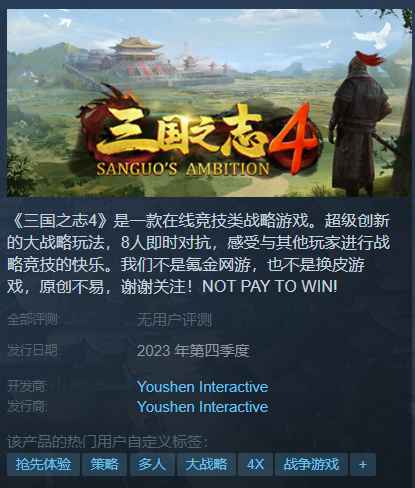
Task: Open publisher Youshen Interactive link
Action: 202,407
